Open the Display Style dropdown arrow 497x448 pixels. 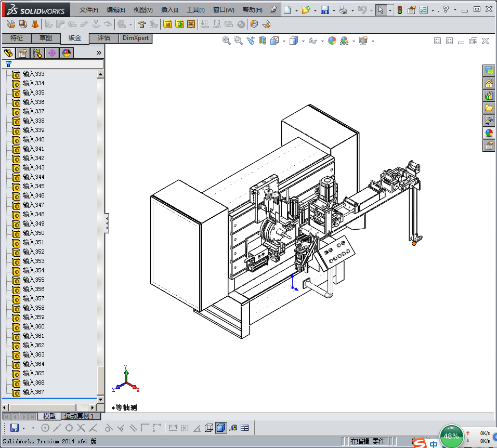tap(303, 41)
